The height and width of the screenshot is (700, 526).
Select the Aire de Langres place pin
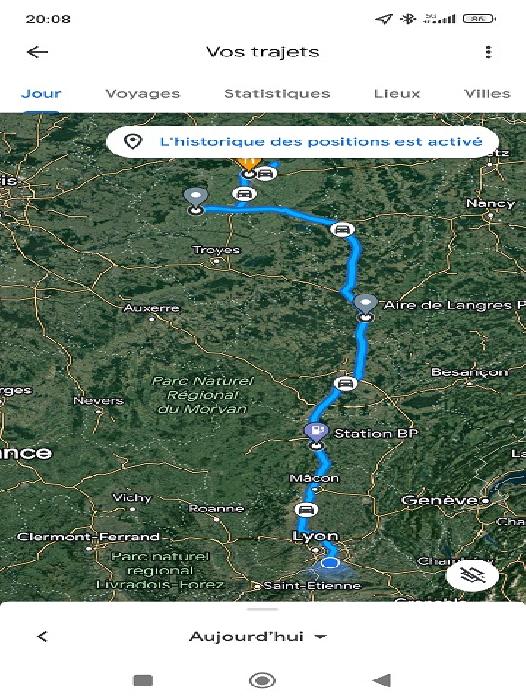coord(366,304)
